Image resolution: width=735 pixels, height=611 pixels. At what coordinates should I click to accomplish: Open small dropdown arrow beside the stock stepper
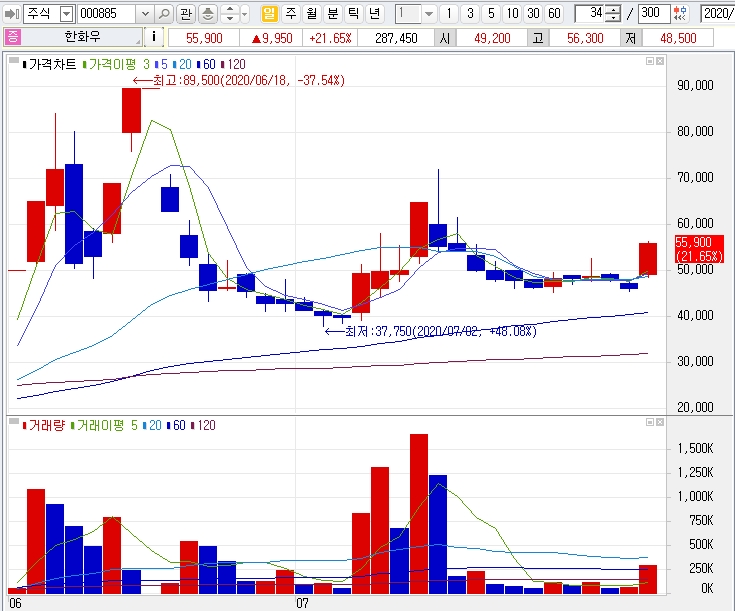[x=245, y=14]
